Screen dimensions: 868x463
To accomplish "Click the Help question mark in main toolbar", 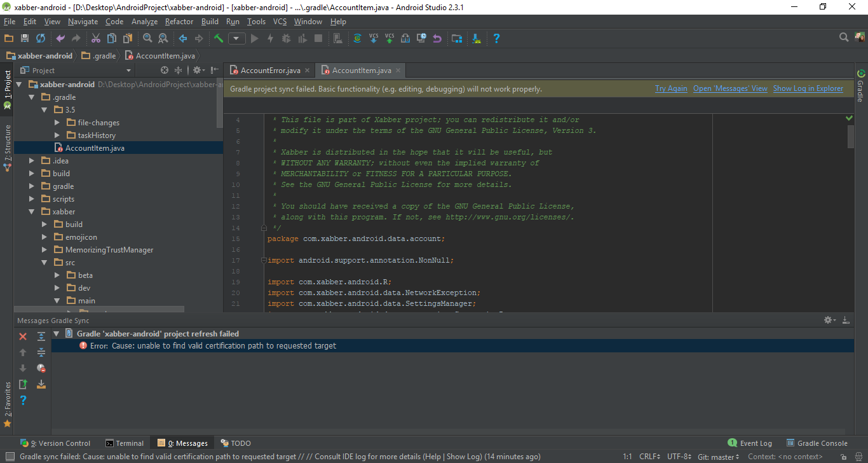I will 496,38.
